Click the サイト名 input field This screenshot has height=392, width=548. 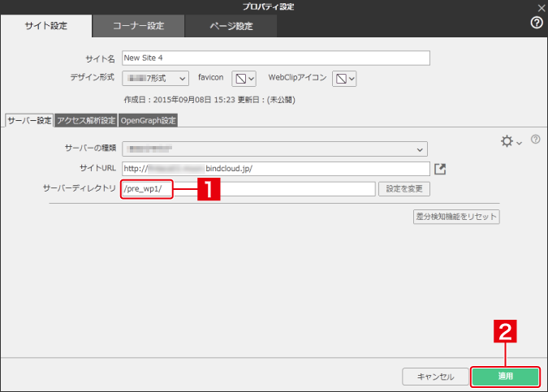click(276, 58)
